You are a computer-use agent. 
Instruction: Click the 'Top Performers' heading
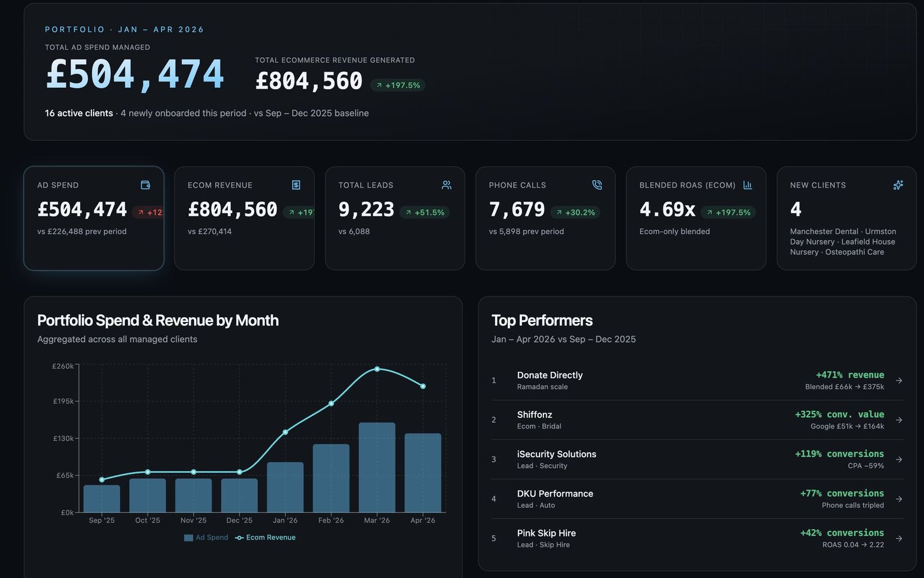point(542,320)
